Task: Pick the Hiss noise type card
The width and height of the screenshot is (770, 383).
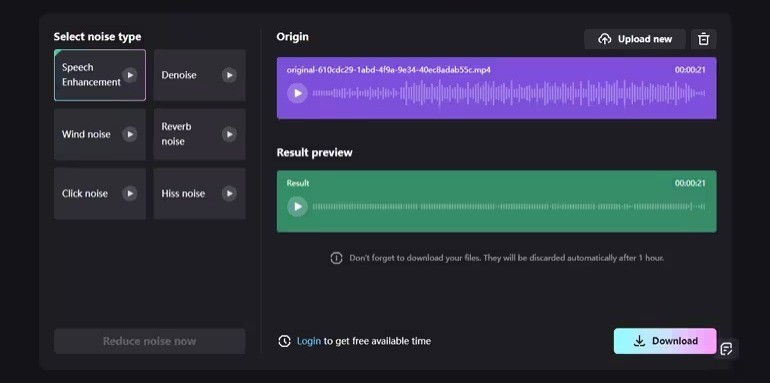Action: coord(199,193)
